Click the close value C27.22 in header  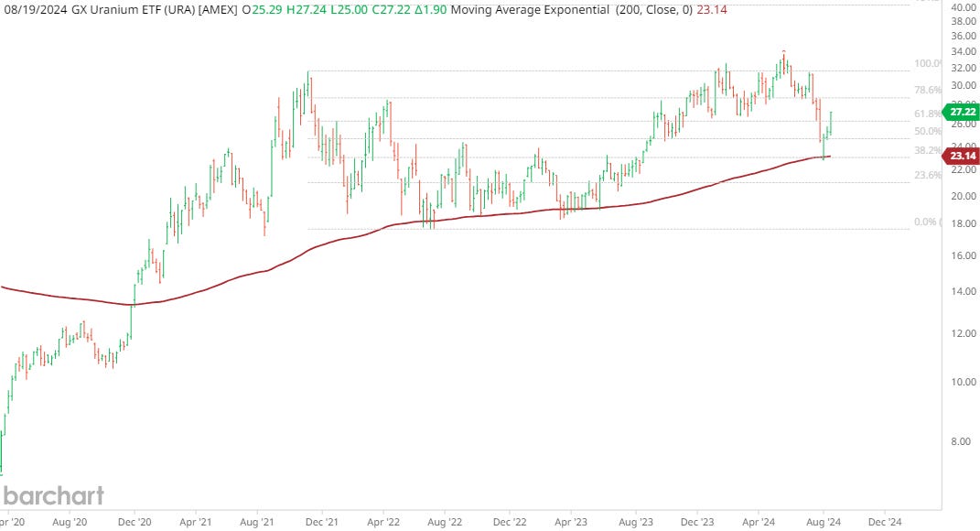coord(393,10)
